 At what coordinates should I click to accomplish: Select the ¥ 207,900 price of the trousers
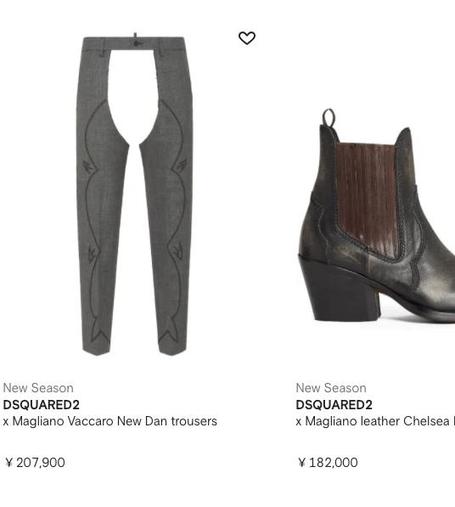click(35, 462)
